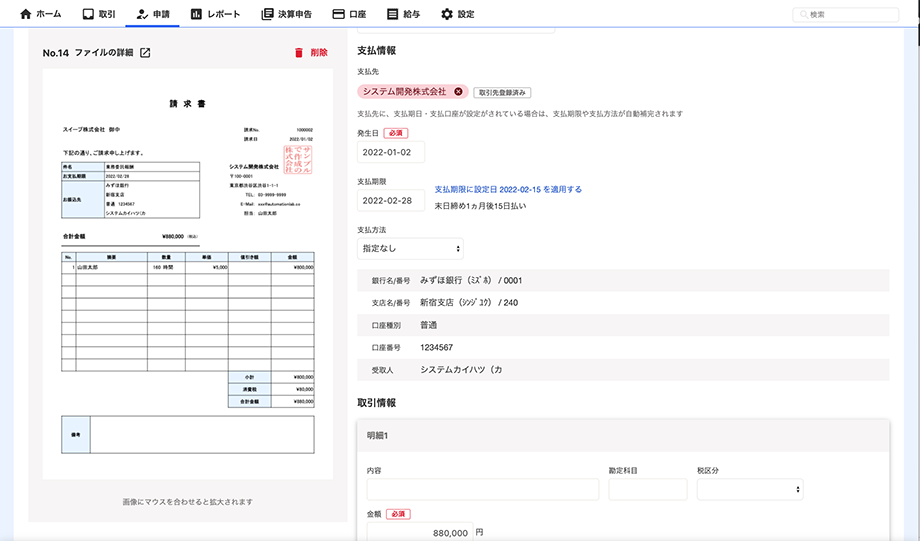Click the account number 1234567
The height and width of the screenshot is (541, 920).
437,347
